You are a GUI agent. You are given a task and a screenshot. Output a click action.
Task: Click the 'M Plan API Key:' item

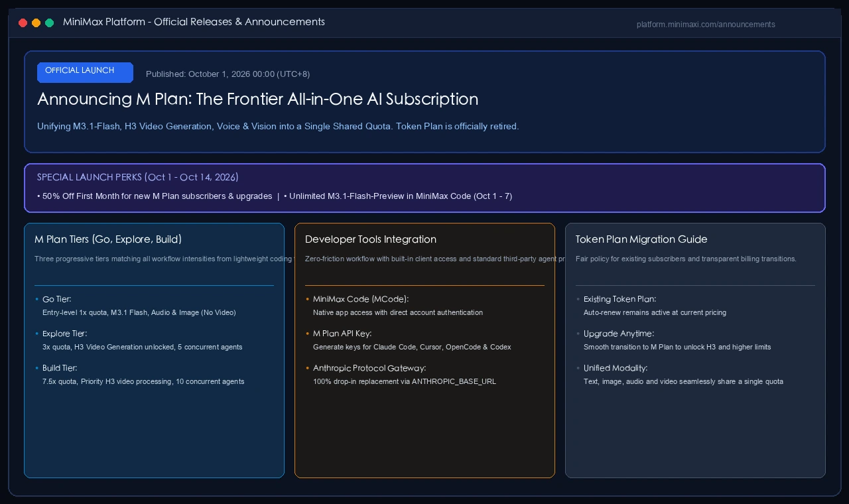point(342,334)
